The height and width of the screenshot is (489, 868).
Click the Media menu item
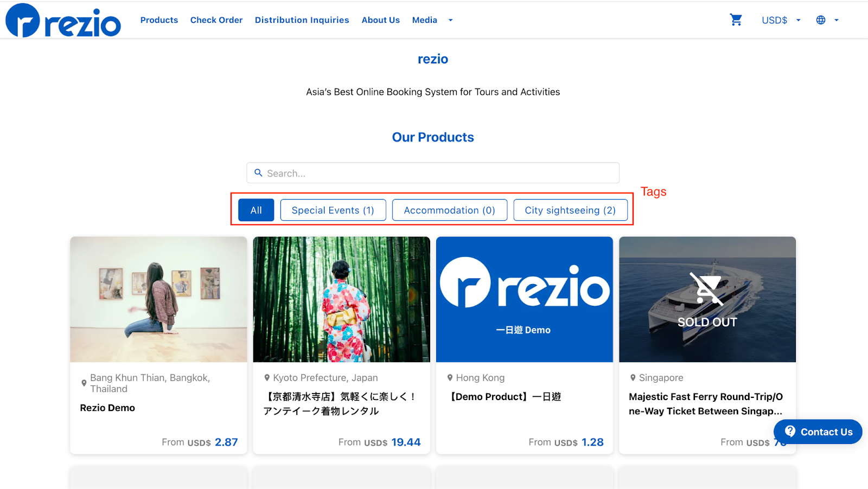coord(425,20)
